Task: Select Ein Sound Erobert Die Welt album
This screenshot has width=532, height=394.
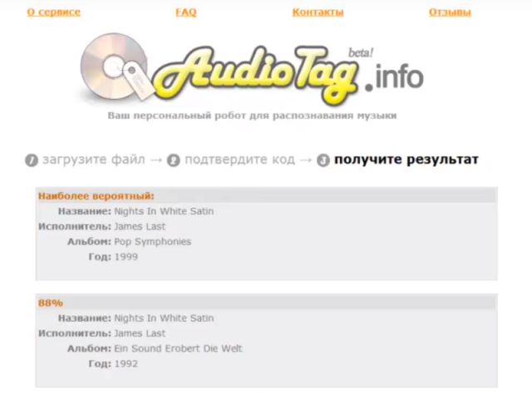Action: click(x=178, y=348)
